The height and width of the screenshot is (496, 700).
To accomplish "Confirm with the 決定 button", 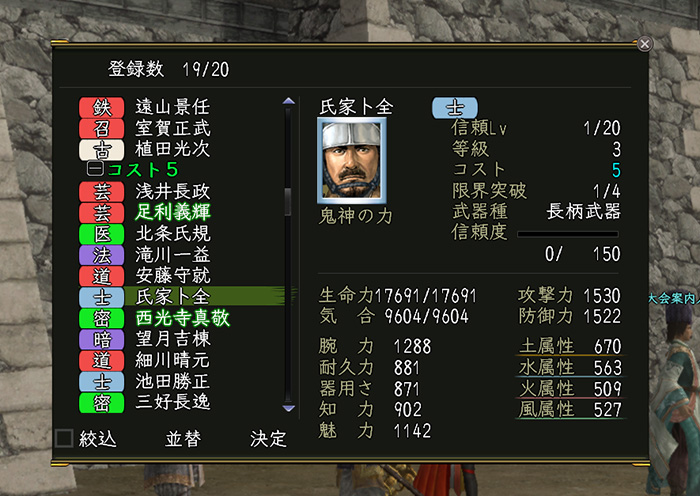I will click(x=268, y=439).
